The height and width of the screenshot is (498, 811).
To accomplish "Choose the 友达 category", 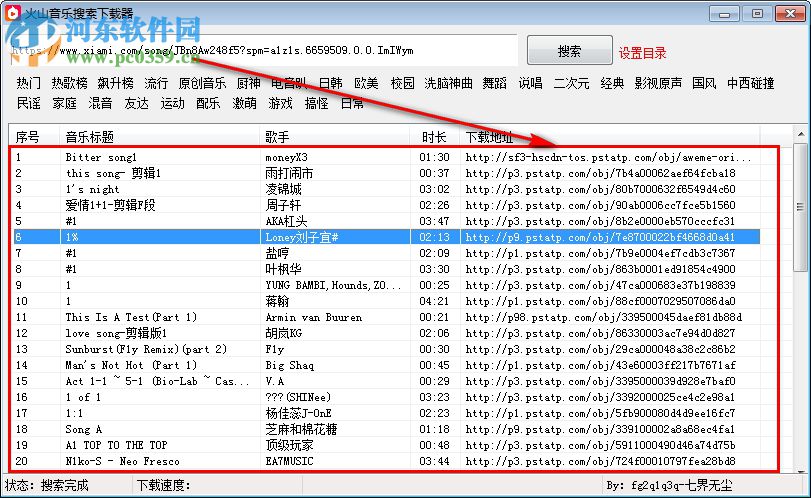I will coord(137,103).
